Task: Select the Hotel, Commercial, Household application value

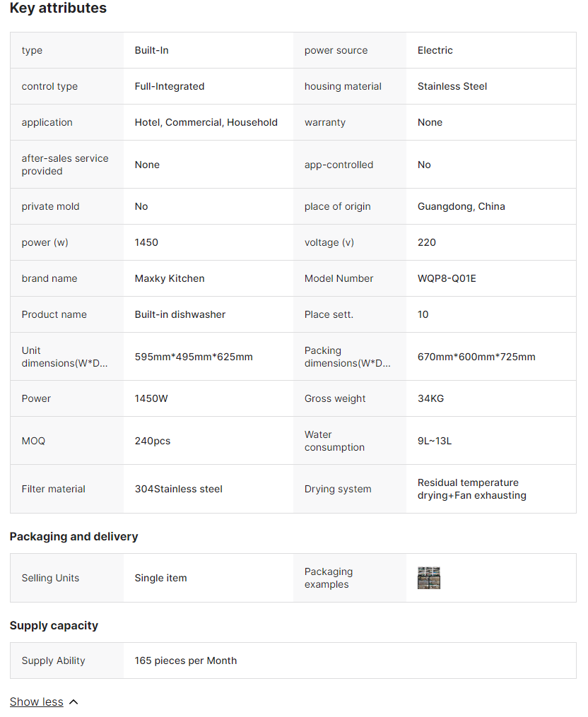Action: [206, 122]
